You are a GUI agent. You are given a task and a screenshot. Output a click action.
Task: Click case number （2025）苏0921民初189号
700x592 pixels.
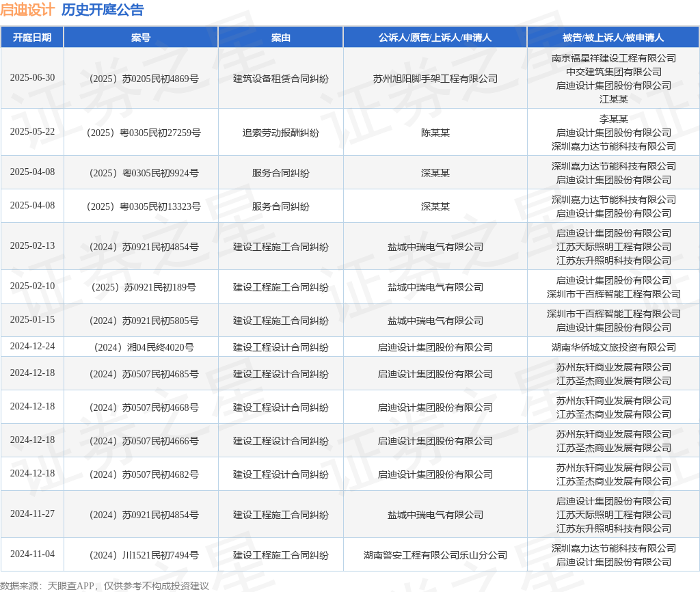(x=144, y=287)
